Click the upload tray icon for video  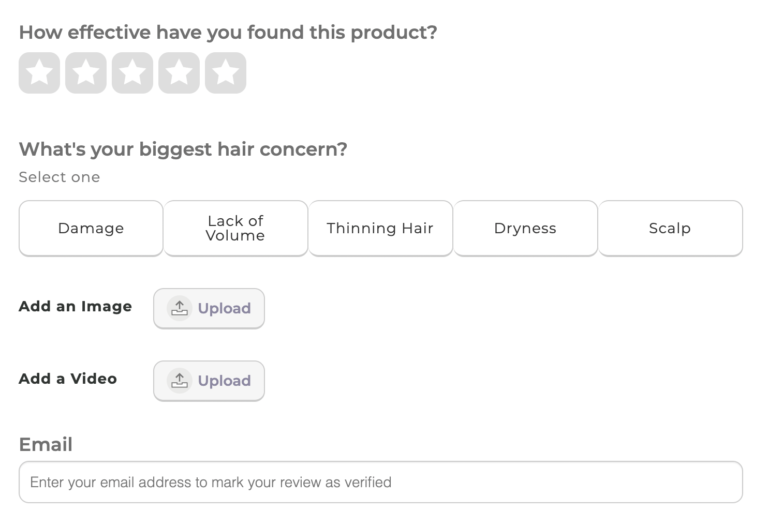pyautogui.click(x=179, y=380)
